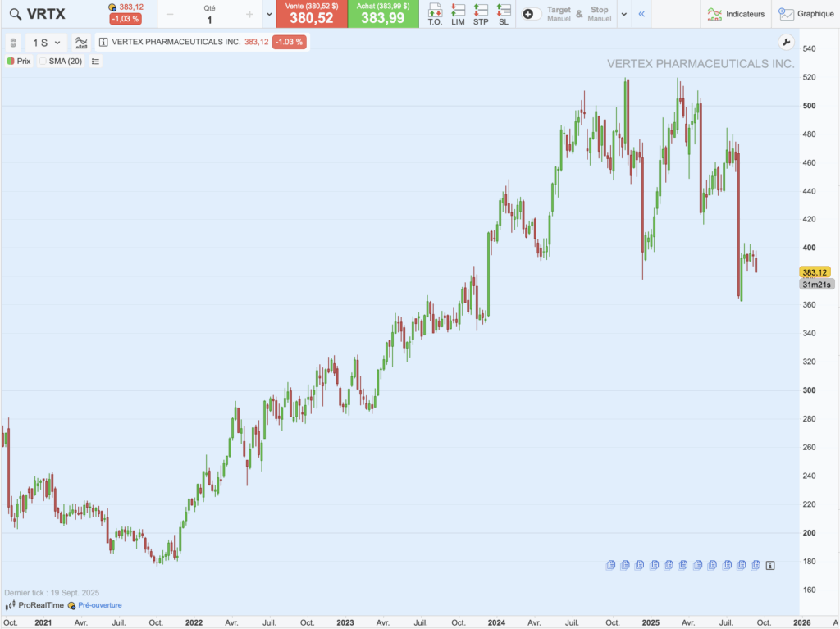Click the SL stop-loss order icon
840x629 pixels.
(x=503, y=14)
